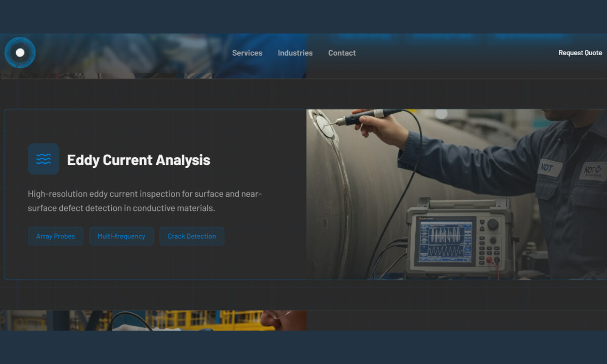607x364 pixels.
Task: Expand the Services navigation entry
Action: [247, 53]
